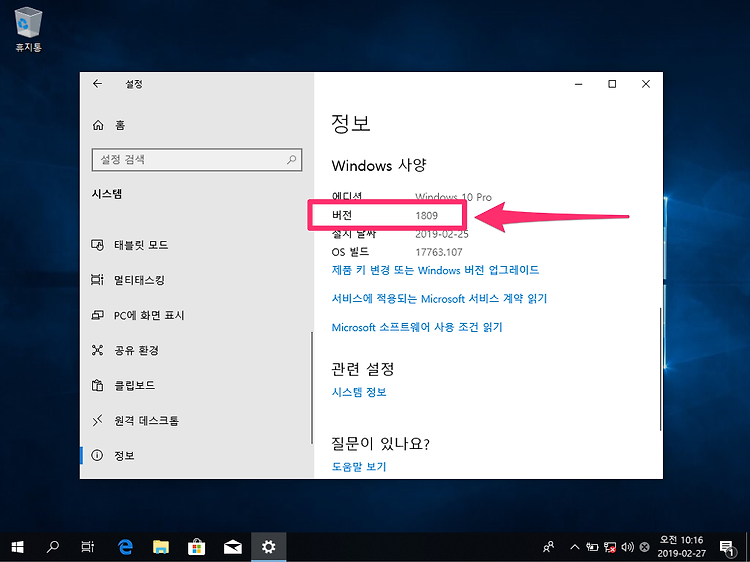Click the Settings gear on taskbar
750x562 pixels.
point(268,547)
